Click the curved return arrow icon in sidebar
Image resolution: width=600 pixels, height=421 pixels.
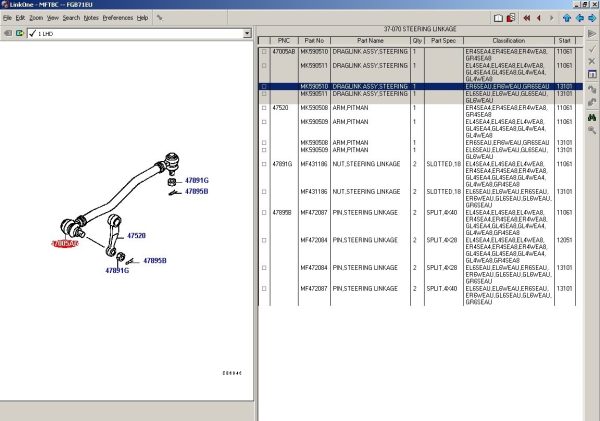592,102
